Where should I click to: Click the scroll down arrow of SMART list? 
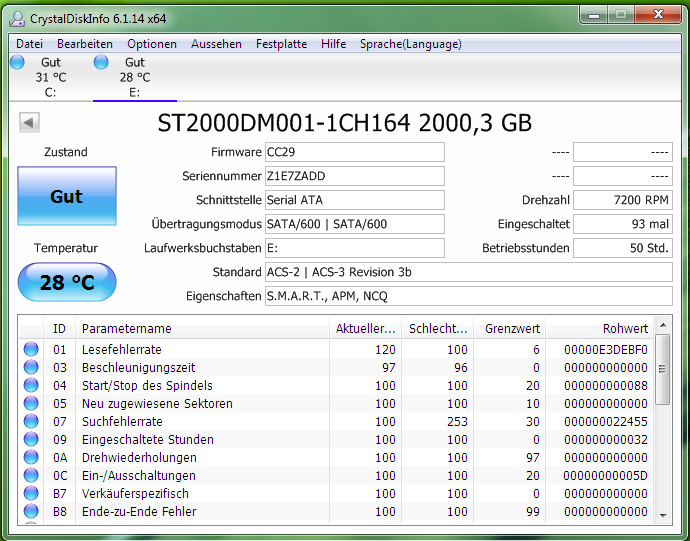(x=663, y=515)
